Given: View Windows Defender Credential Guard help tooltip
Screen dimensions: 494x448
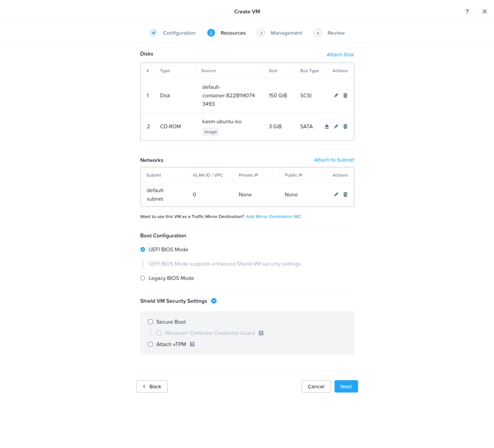Looking at the screenshot, I should 261,333.
